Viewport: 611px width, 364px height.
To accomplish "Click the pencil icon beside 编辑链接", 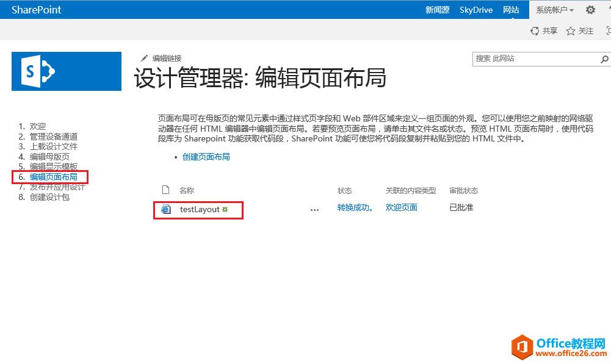I will [x=145, y=58].
